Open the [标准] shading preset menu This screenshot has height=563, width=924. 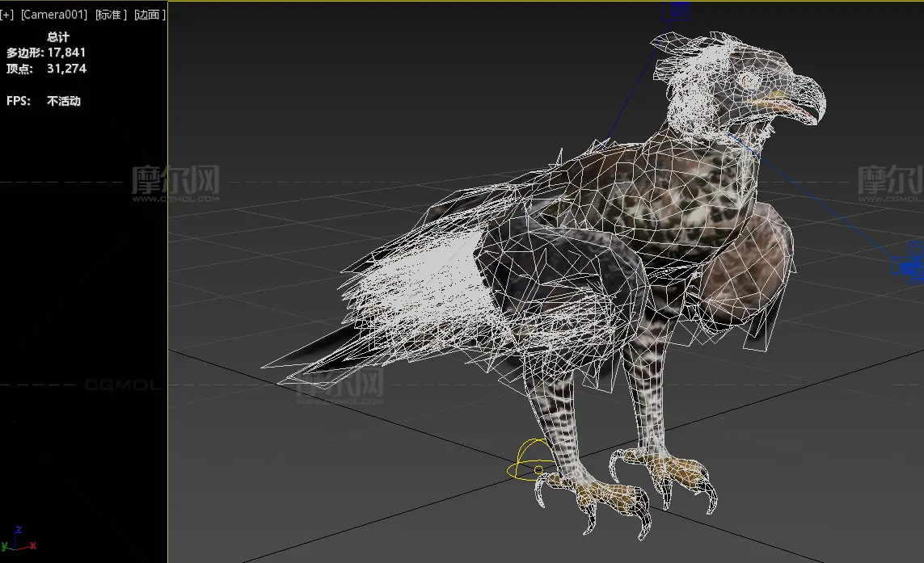coord(110,15)
